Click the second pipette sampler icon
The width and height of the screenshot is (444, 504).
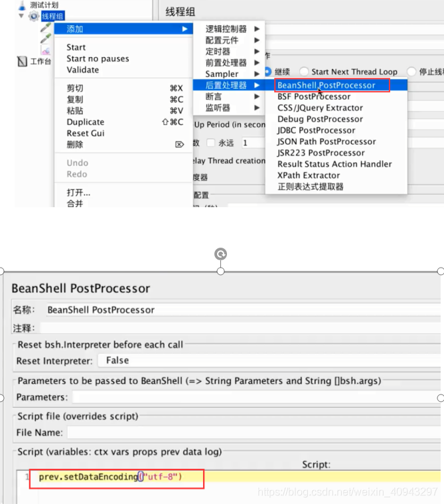tap(46, 39)
